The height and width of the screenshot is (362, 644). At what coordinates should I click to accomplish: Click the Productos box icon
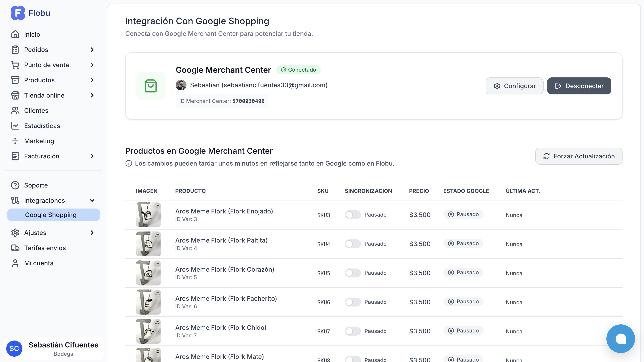15,80
